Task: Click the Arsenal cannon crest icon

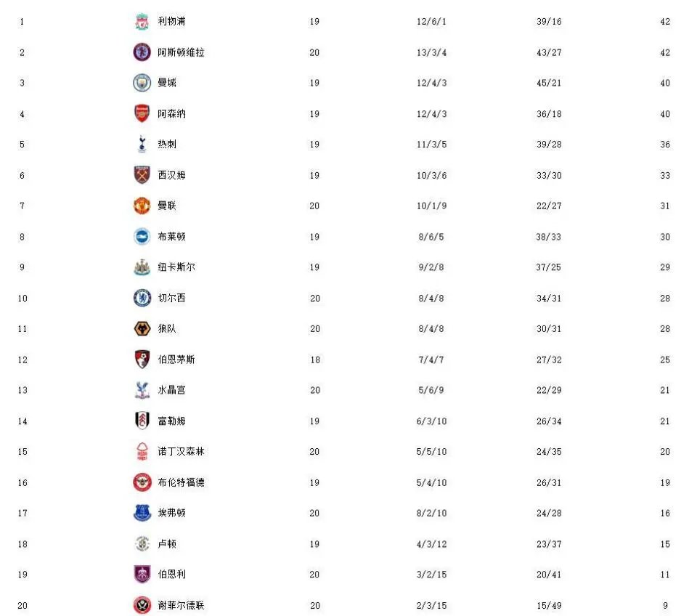Action: (142, 113)
